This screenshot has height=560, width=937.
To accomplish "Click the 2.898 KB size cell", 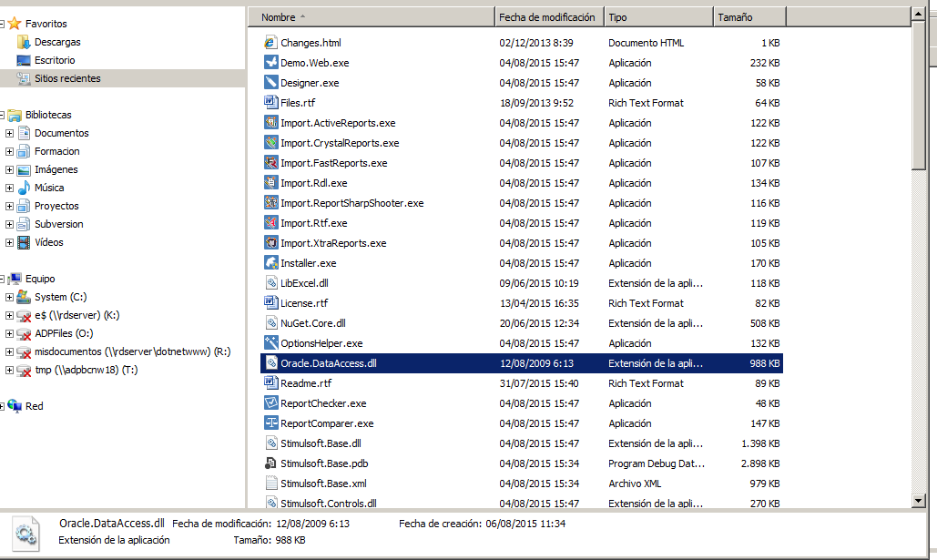I will [x=760, y=463].
